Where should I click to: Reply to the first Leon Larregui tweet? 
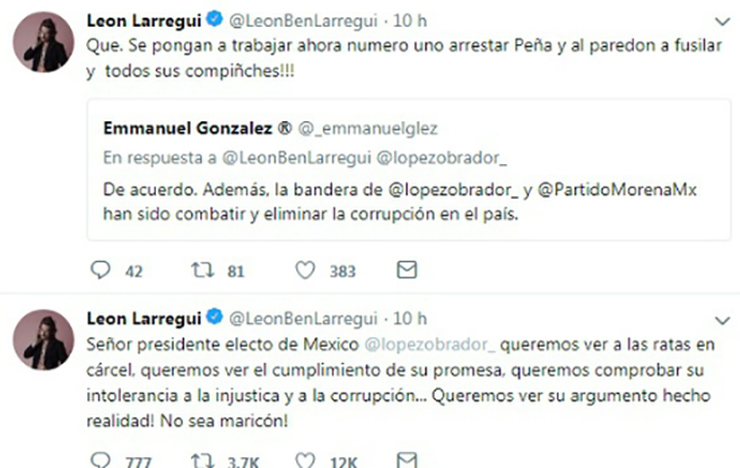click(100, 270)
